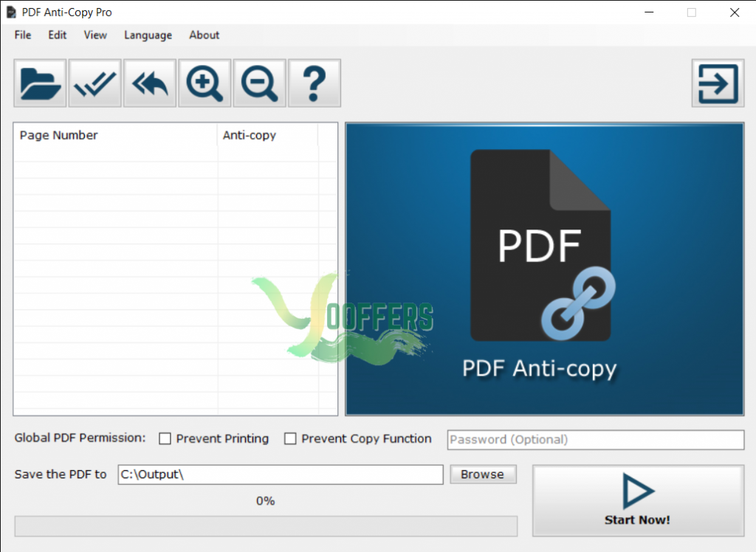Zoom in with the magnifier plus icon
Image resolution: width=756 pixels, height=552 pixels.
tap(205, 83)
